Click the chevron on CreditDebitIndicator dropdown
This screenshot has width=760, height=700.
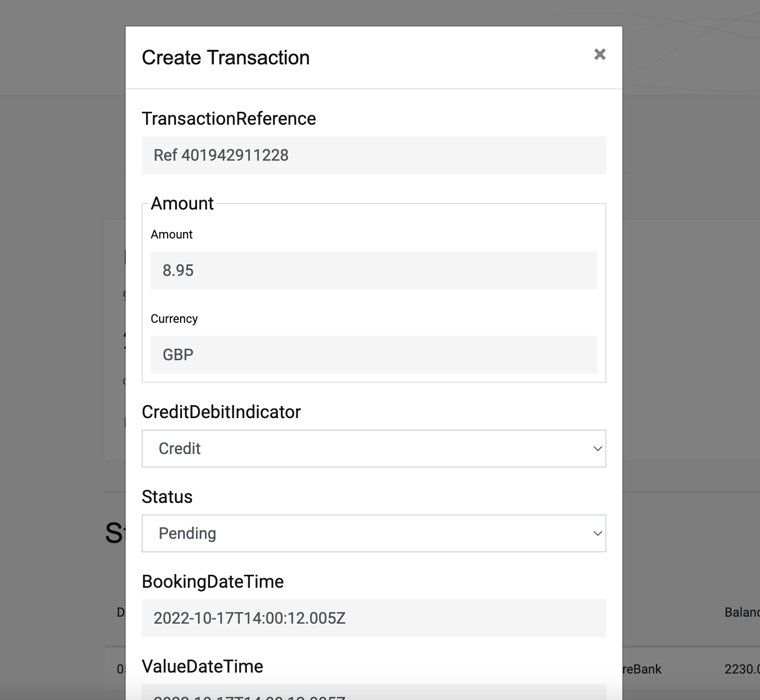coord(597,449)
